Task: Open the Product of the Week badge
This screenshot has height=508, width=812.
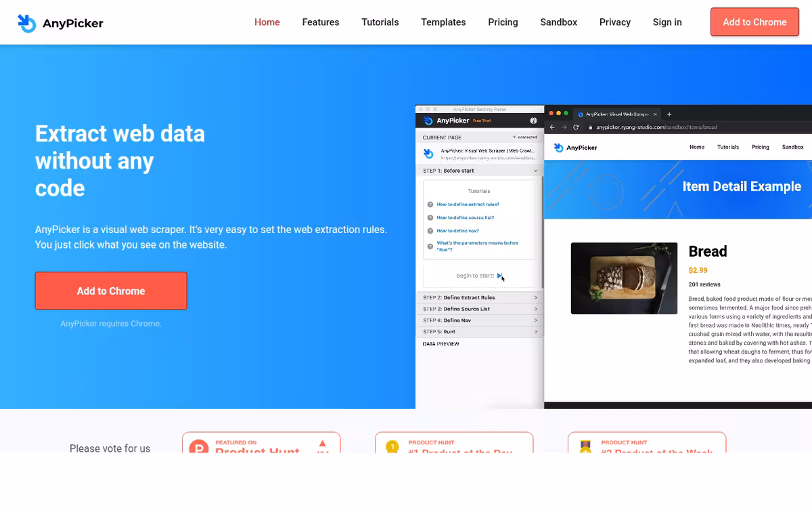Action: click(x=647, y=442)
